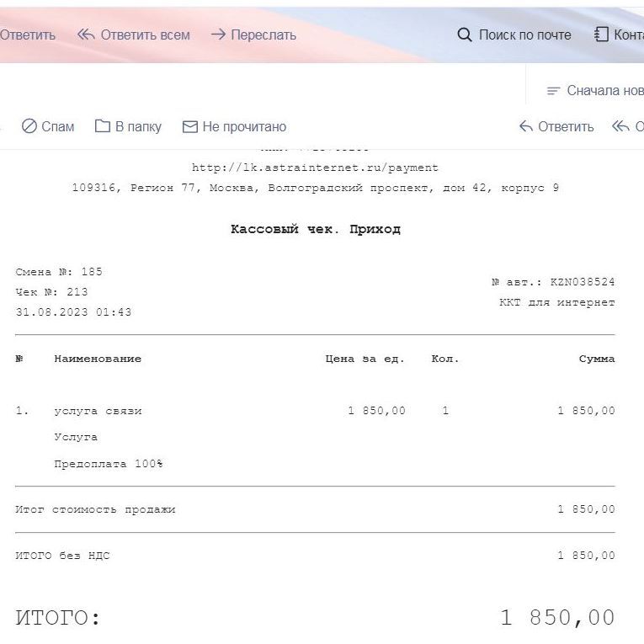Click the envelope icon for Не прочитано
644x644 pixels.
190,126
